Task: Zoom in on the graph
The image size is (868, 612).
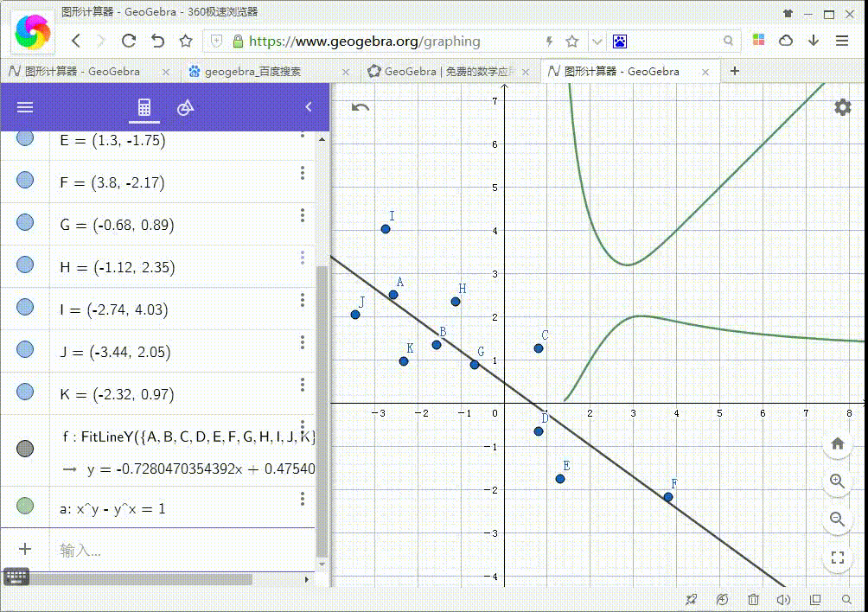Action: (x=838, y=481)
